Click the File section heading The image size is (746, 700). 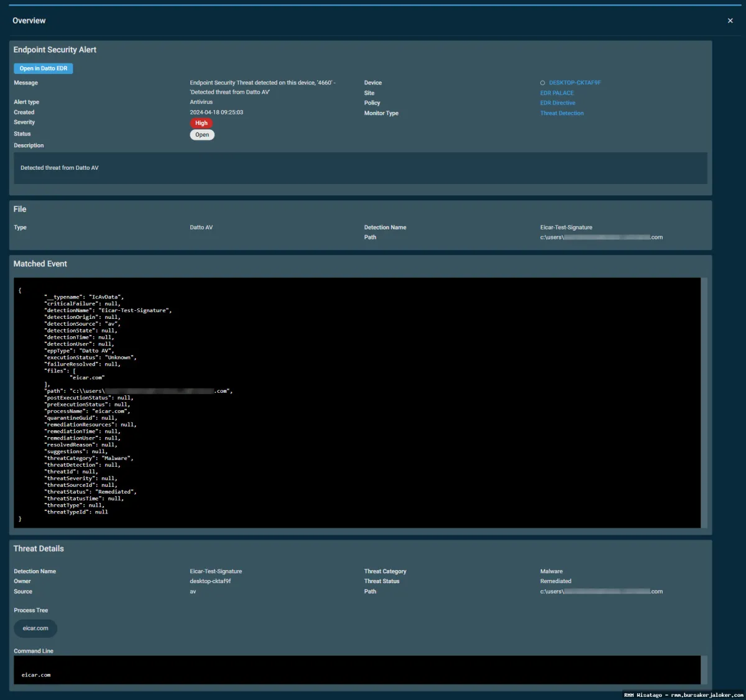click(20, 209)
